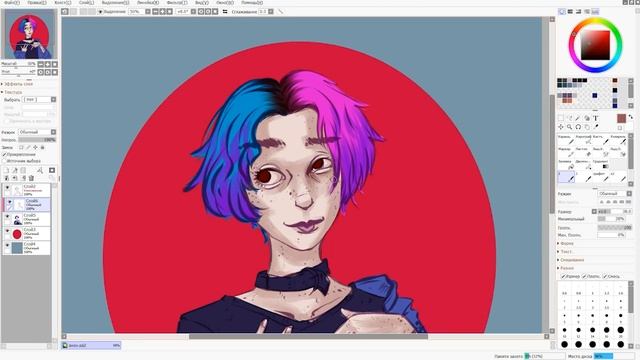Viewport: 640px width, 360px height.
Task: Select the rectangular Selection tool
Action: tap(561, 118)
